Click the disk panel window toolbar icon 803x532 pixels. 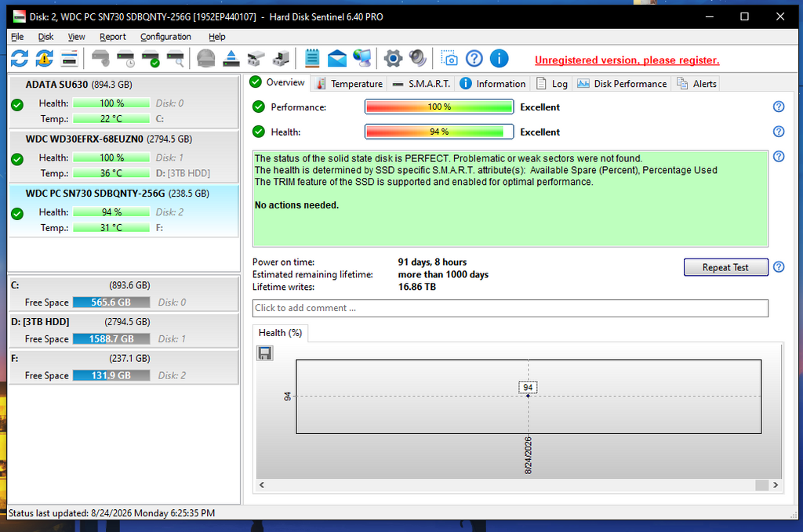click(x=69, y=58)
